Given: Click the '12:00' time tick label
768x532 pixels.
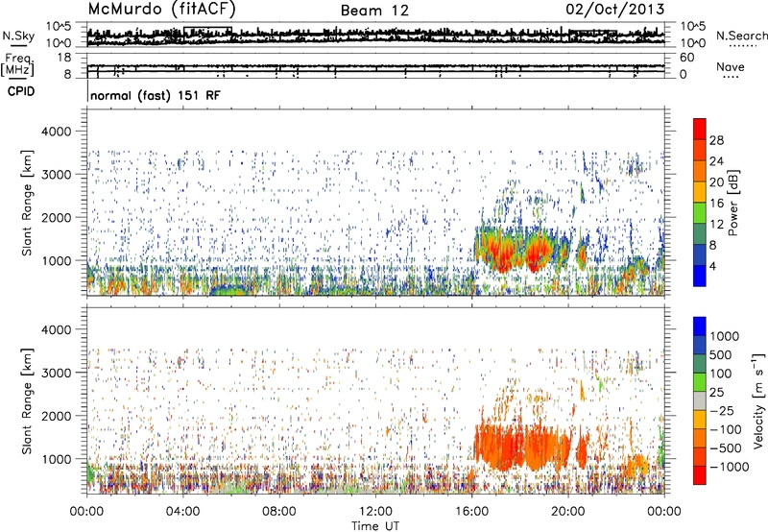Looking at the screenshot, I should tap(375, 512).
